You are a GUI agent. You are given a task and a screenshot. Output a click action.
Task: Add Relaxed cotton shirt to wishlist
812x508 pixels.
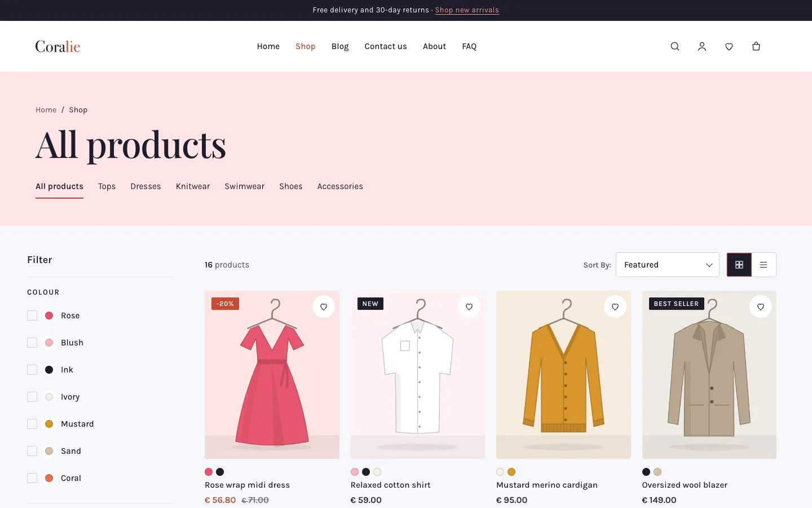(x=469, y=306)
